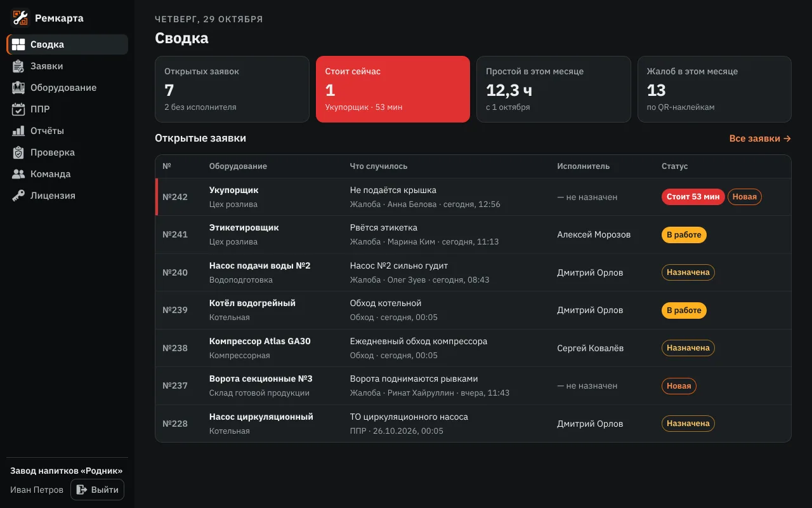Click the user name Иван Петров

pyautogui.click(x=37, y=490)
